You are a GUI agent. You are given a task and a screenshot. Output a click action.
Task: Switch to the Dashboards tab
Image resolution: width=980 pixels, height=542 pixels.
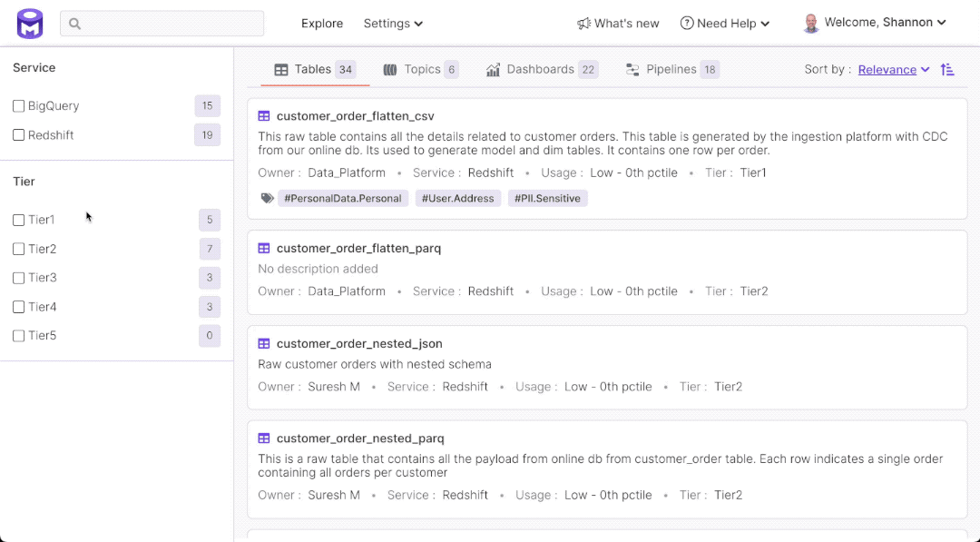tap(541, 70)
